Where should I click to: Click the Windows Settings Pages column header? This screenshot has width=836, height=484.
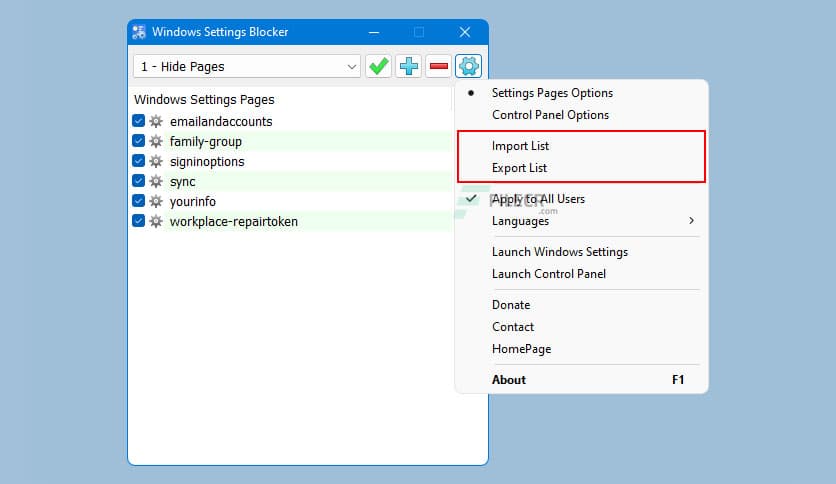pos(204,100)
